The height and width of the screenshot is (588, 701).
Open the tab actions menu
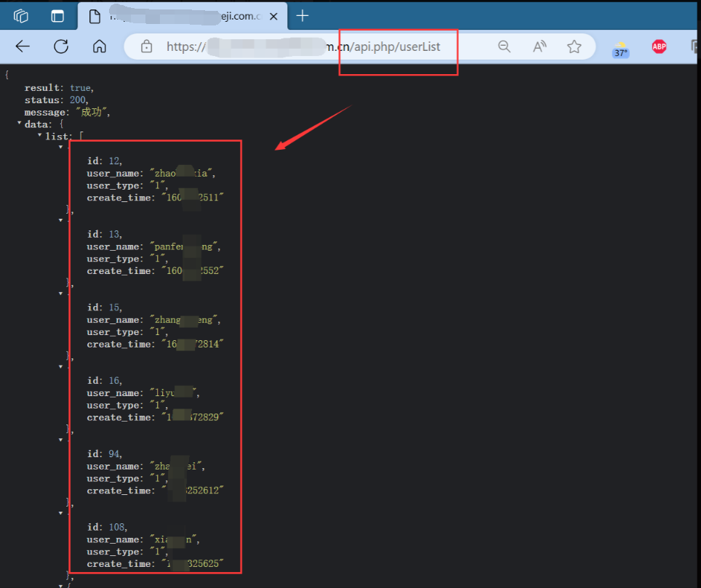57,16
